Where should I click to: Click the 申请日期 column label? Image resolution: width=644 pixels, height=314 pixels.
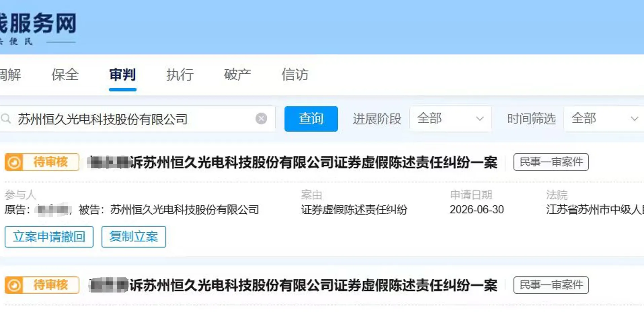pyautogui.click(x=471, y=195)
